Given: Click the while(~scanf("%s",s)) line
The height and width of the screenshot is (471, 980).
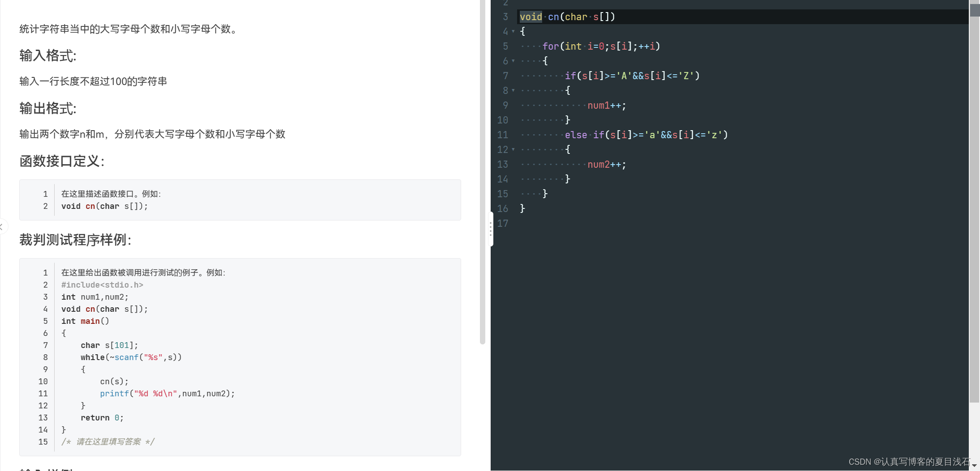Looking at the screenshot, I should [x=131, y=357].
